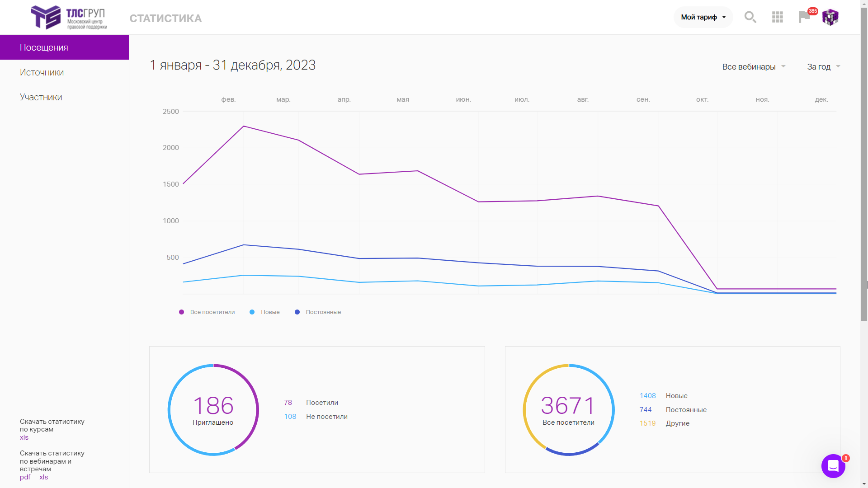The image size is (868, 488).
Task: Open the chat support widget
Action: point(833,466)
